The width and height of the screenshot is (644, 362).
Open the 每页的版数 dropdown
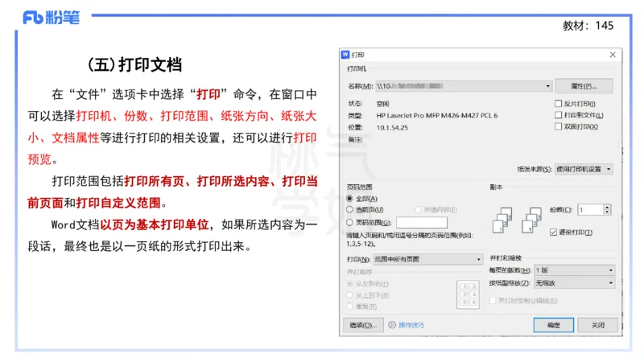click(574, 270)
